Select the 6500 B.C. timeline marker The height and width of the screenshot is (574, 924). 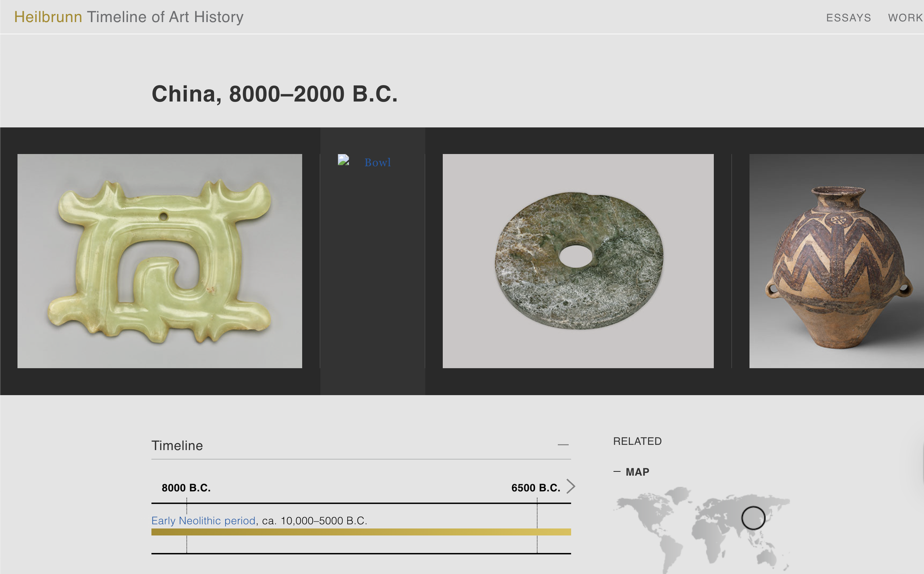pos(535,488)
